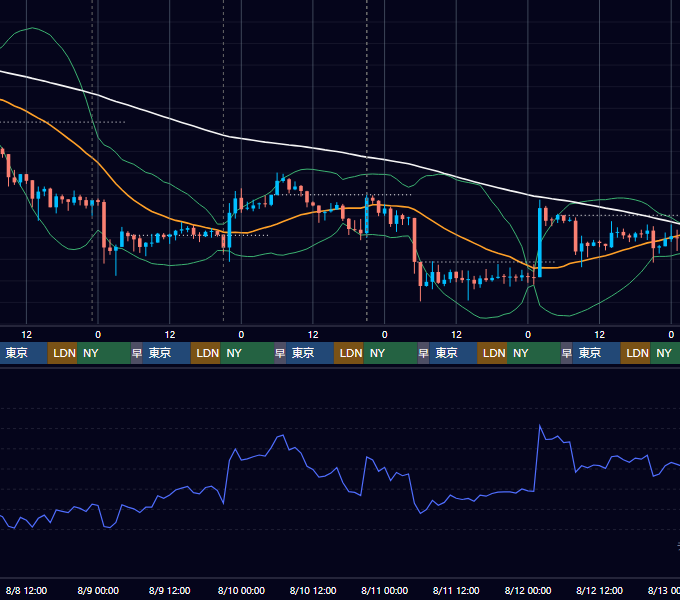The width and height of the screenshot is (680, 600).
Task: Click the long red candle after 8/9 00:00
Action: (x=104, y=225)
